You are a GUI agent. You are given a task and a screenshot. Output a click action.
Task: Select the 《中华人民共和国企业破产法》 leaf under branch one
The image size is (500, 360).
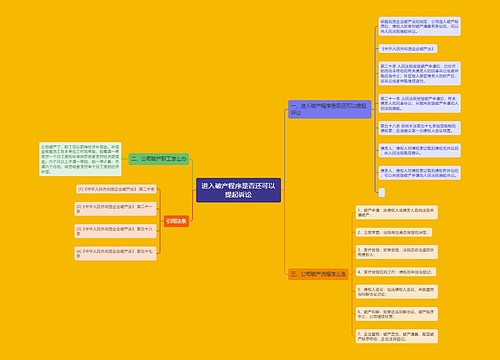pyautogui.click(x=408, y=49)
